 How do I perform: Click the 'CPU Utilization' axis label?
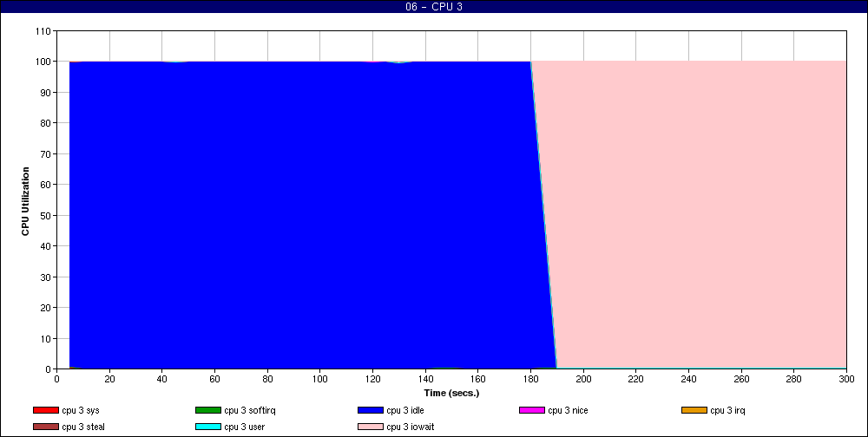25,201
